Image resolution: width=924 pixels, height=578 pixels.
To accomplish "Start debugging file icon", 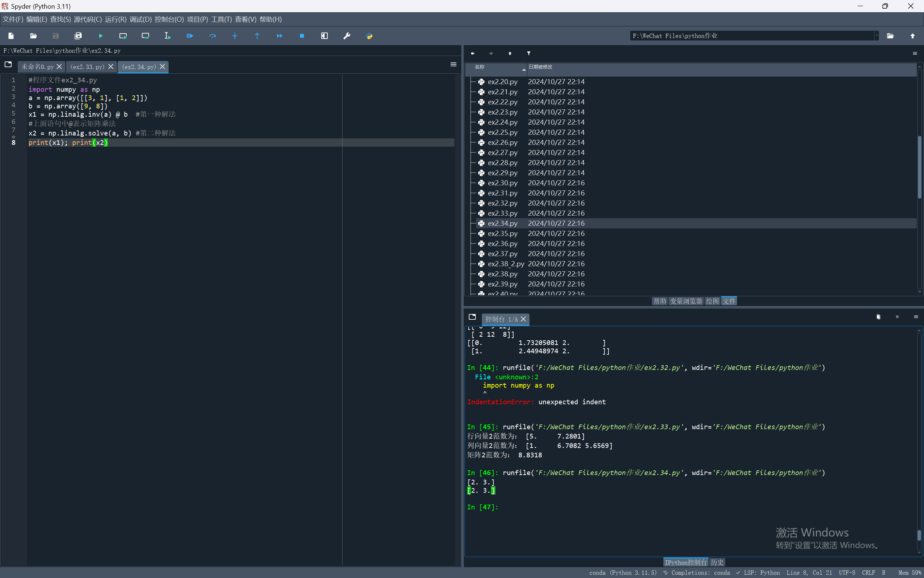I will pyautogui.click(x=190, y=36).
